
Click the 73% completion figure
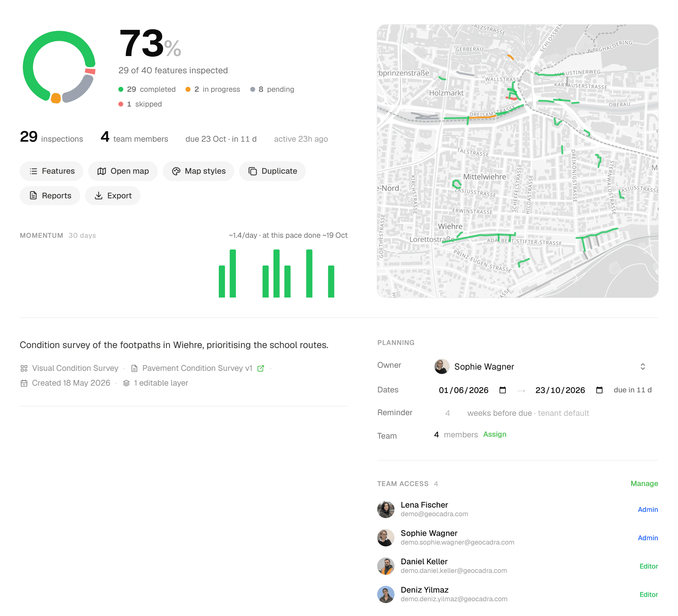[x=150, y=44]
